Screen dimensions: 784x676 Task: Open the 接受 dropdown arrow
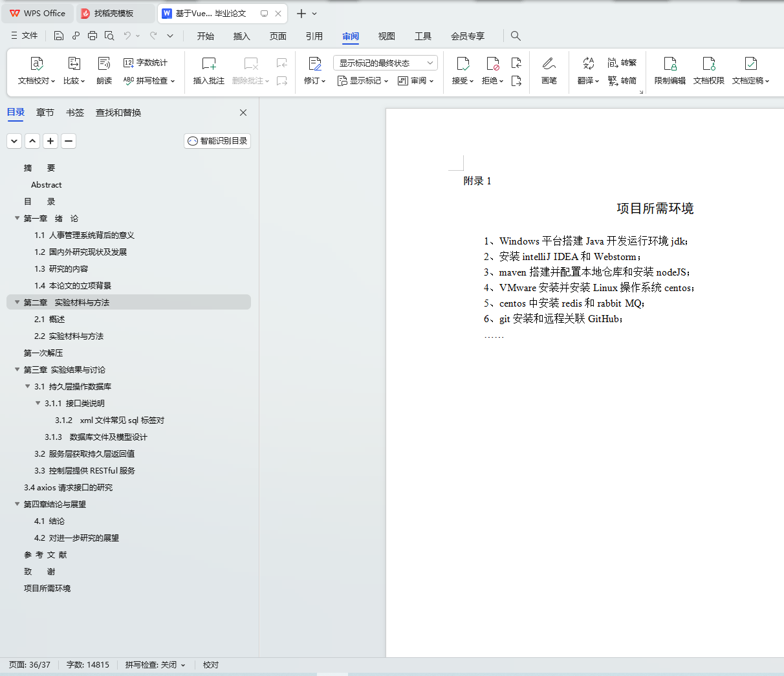pos(472,82)
